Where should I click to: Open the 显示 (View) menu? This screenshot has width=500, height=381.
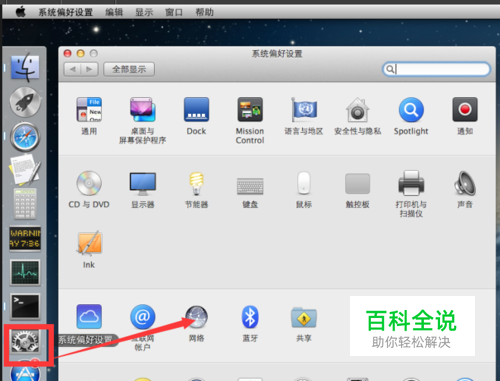click(144, 13)
